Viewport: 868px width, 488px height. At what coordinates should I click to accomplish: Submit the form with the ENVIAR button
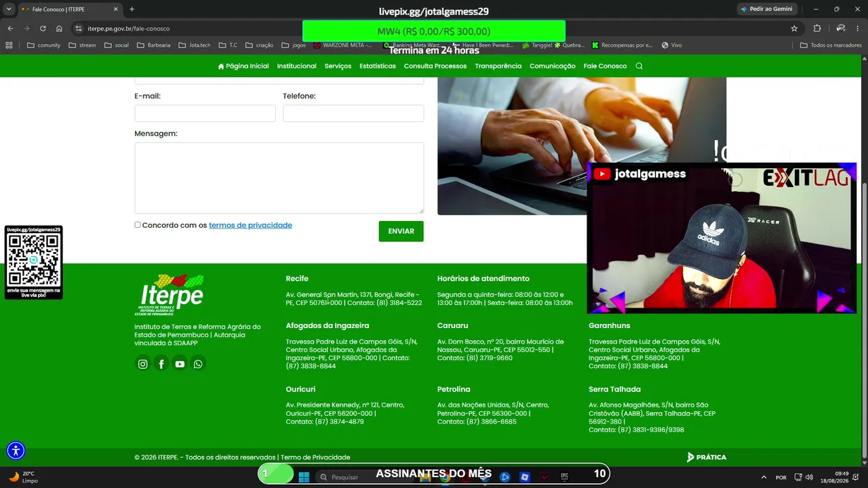(401, 231)
